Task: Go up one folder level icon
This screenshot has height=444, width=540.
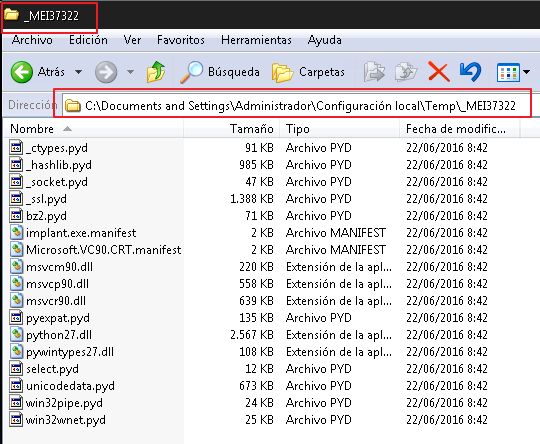Action: coord(156,72)
